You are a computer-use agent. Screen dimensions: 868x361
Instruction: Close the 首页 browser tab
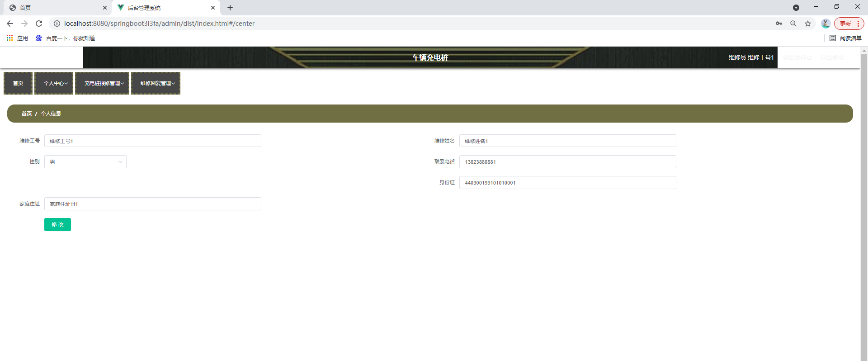pyautogui.click(x=105, y=8)
